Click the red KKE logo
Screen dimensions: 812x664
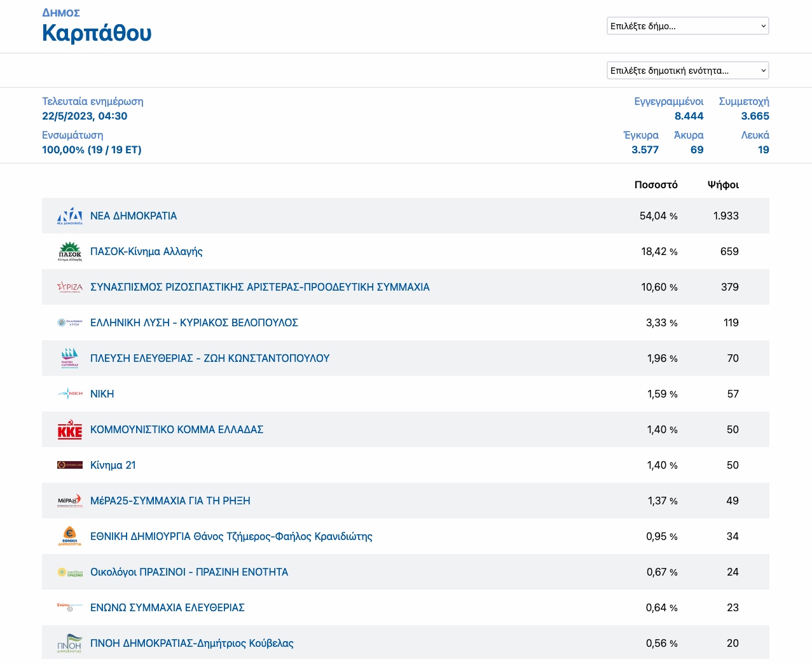[x=70, y=430]
